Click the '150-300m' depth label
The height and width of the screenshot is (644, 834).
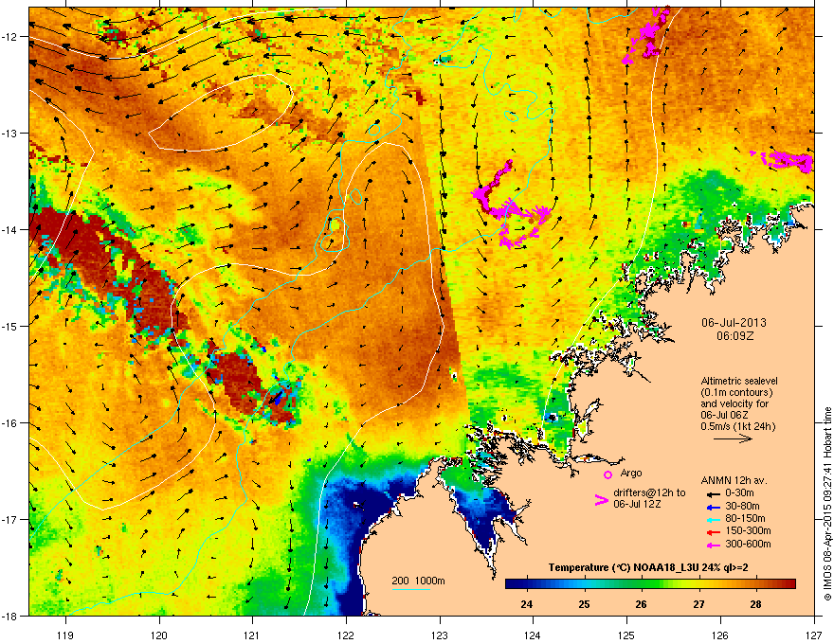(x=748, y=530)
